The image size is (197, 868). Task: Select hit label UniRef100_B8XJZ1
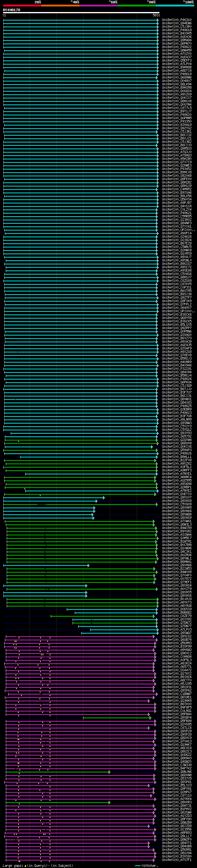177,138
